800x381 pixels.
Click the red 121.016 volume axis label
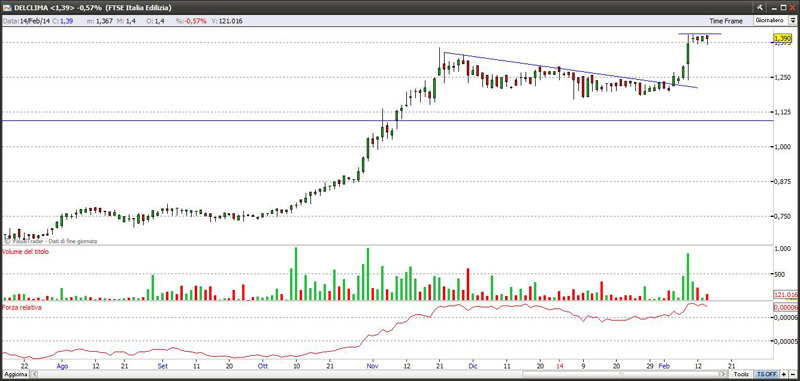point(786,295)
